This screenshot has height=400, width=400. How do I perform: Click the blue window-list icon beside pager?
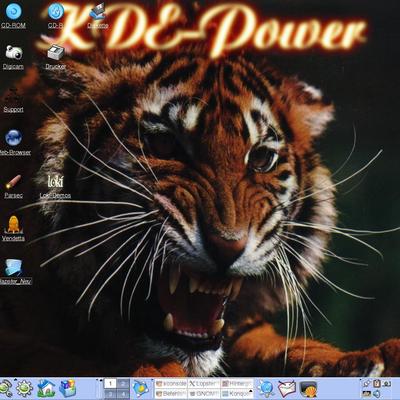pyautogui.click(x=141, y=389)
